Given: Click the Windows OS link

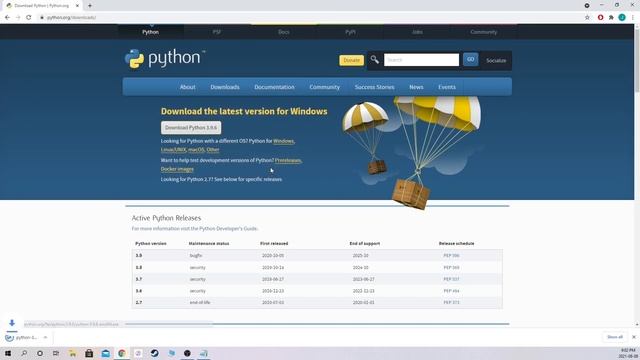Looking at the screenshot, I should click(x=283, y=141).
